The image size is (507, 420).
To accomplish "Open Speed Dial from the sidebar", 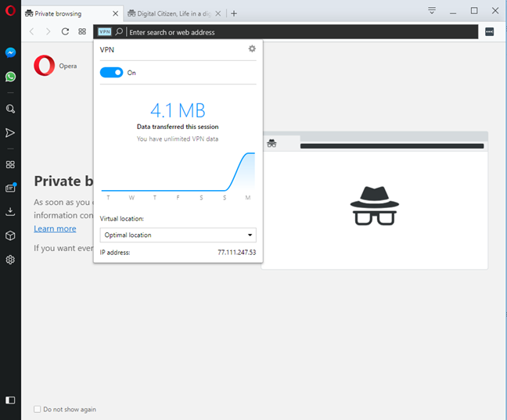I will click(x=10, y=165).
